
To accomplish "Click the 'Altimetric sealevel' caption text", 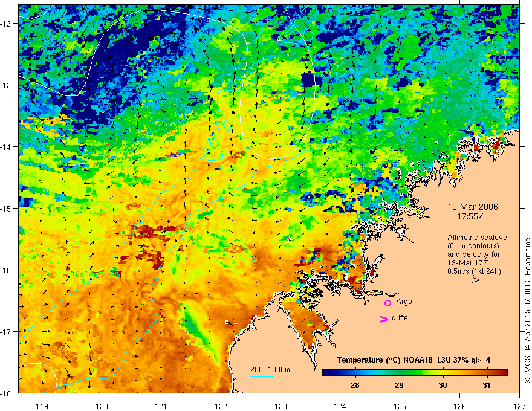I will point(478,238).
